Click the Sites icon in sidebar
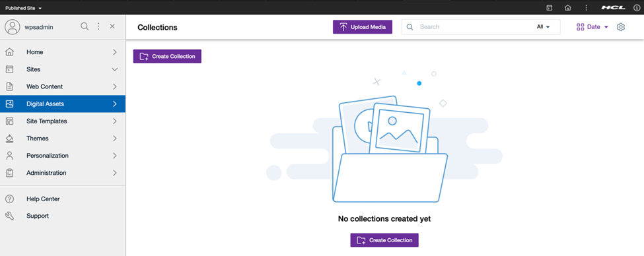Image resolution: width=644 pixels, height=256 pixels. click(9, 69)
